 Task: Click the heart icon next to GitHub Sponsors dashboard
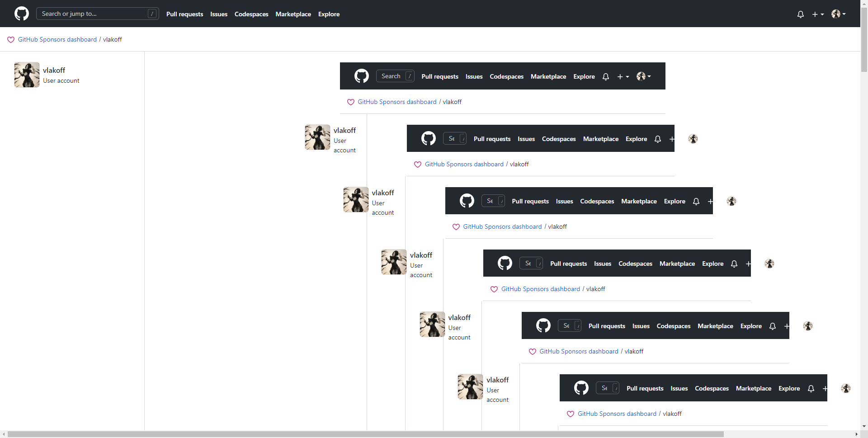tap(11, 40)
